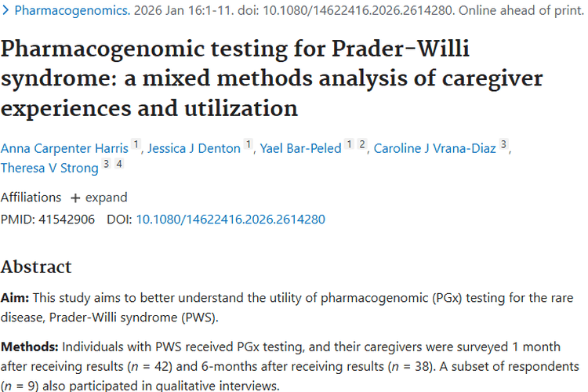This screenshot has width=588, height=392.
Task: Click affiliation 1 superscript after Yael Bar-Peled
Action: coord(350,145)
